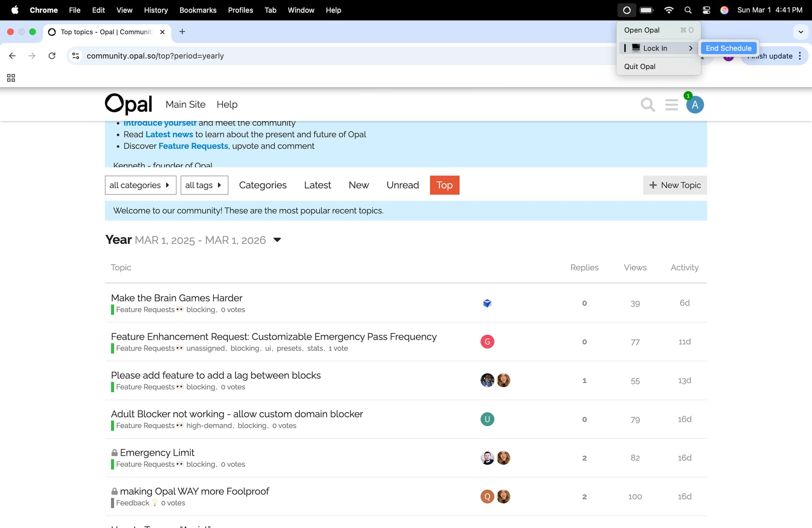Click the user avatar with notification badge
The width and height of the screenshot is (812, 528).
(694, 104)
